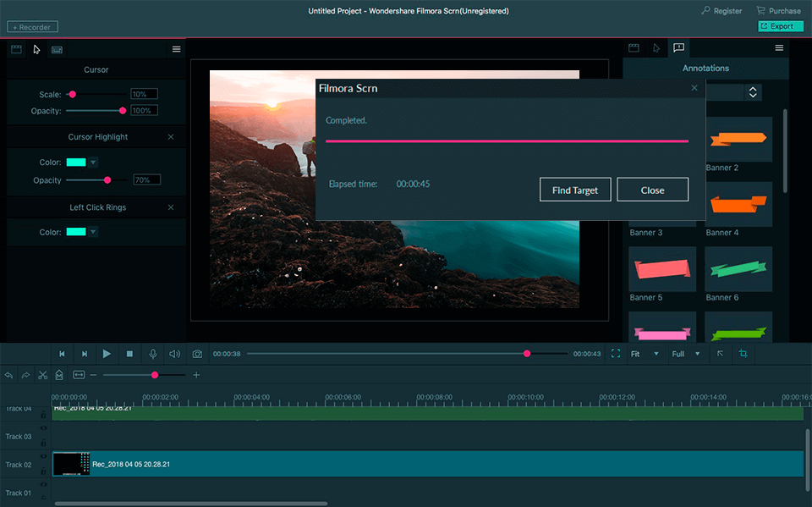This screenshot has width=812, height=507.
Task: Open the left panel hamburger menu
Action: tap(176, 49)
